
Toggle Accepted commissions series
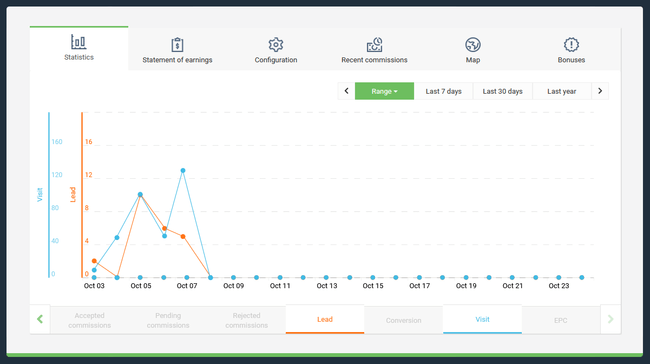(90, 320)
